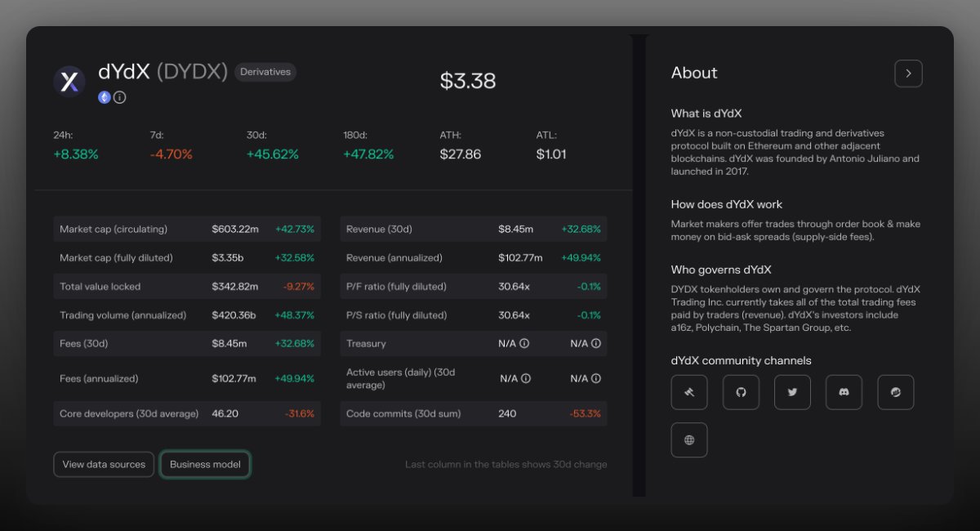Image resolution: width=980 pixels, height=531 pixels.
Task: Click the Who governs dYdX heading
Action: point(721,270)
